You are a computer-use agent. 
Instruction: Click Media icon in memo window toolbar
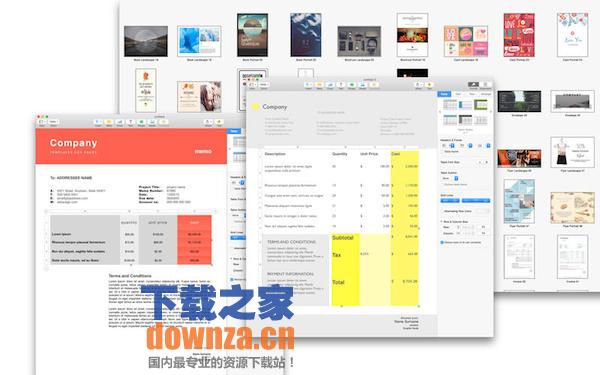click(152, 122)
